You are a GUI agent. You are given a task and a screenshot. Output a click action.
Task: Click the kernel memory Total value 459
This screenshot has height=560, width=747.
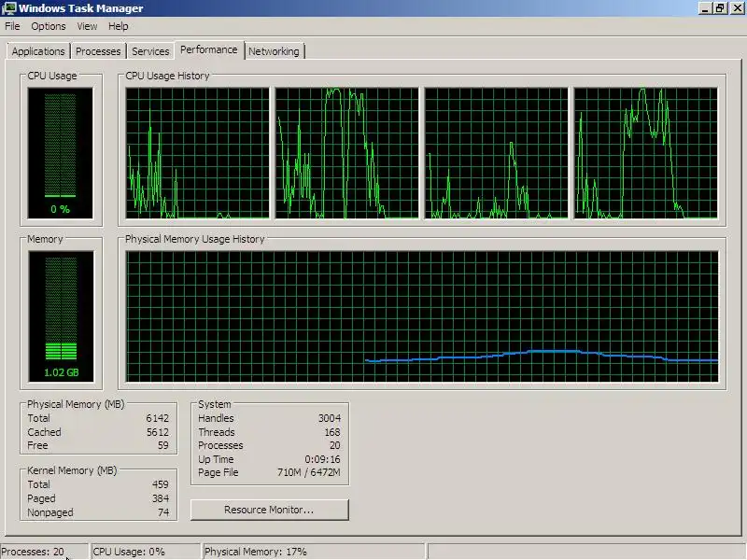(x=161, y=484)
